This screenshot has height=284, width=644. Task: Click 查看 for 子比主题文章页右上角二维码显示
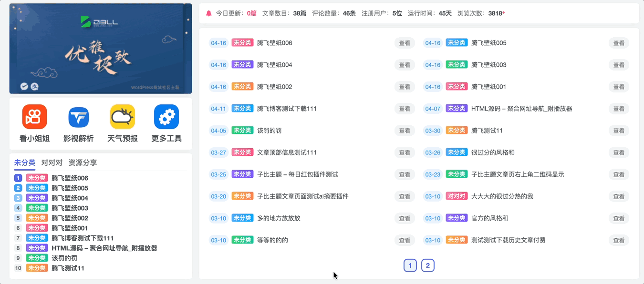(x=619, y=174)
